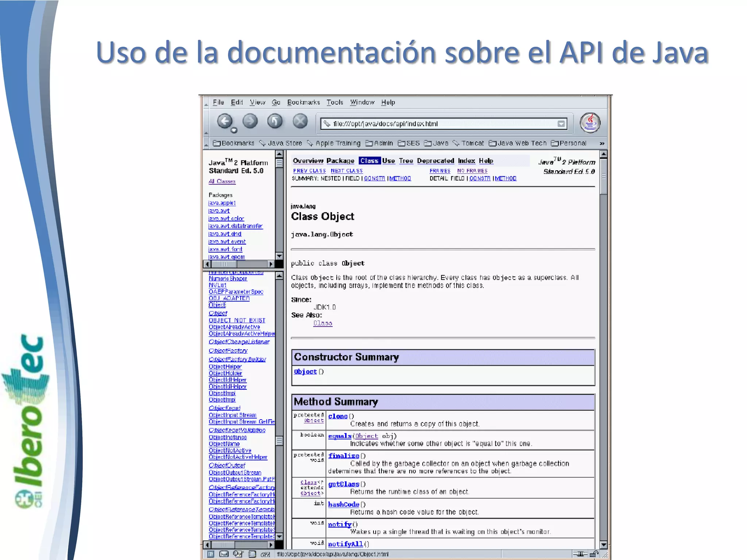Switch to the Index tab in the docs
This screenshot has width=747, height=560.
467,161
